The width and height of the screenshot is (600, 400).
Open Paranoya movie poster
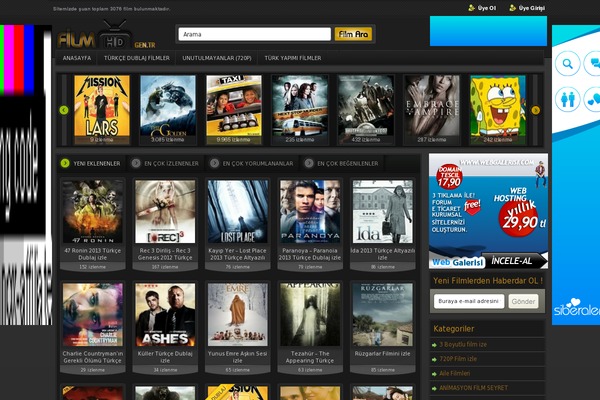[310, 212]
